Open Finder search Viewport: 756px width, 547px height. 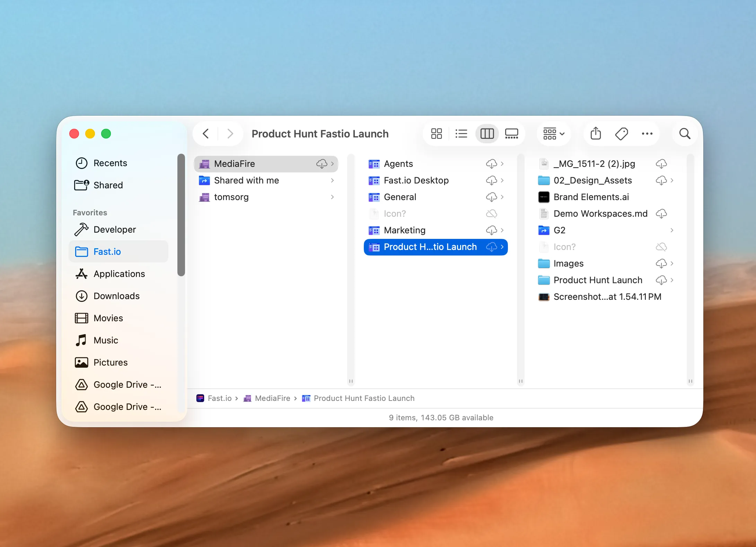click(685, 134)
